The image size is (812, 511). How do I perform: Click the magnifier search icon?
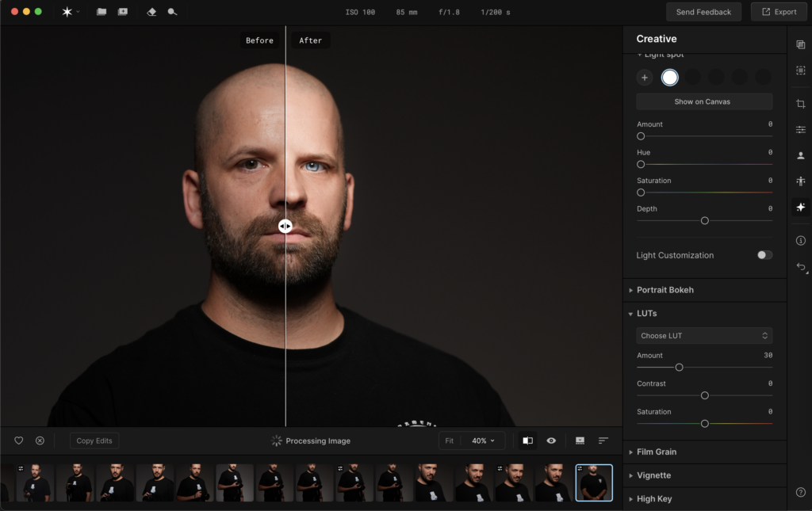click(172, 12)
